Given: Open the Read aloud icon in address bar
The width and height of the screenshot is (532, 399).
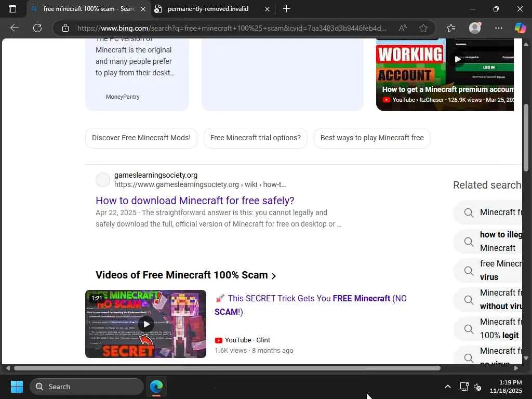Looking at the screenshot, I should point(403,28).
